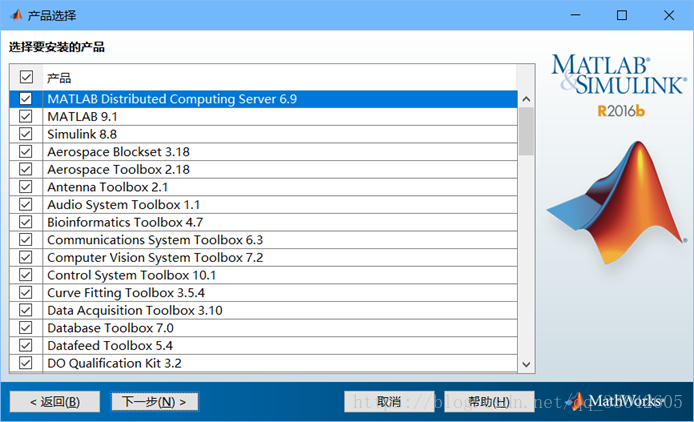Uncheck the MATLAB 9.1 checkbox
694x422 pixels.
26,116
